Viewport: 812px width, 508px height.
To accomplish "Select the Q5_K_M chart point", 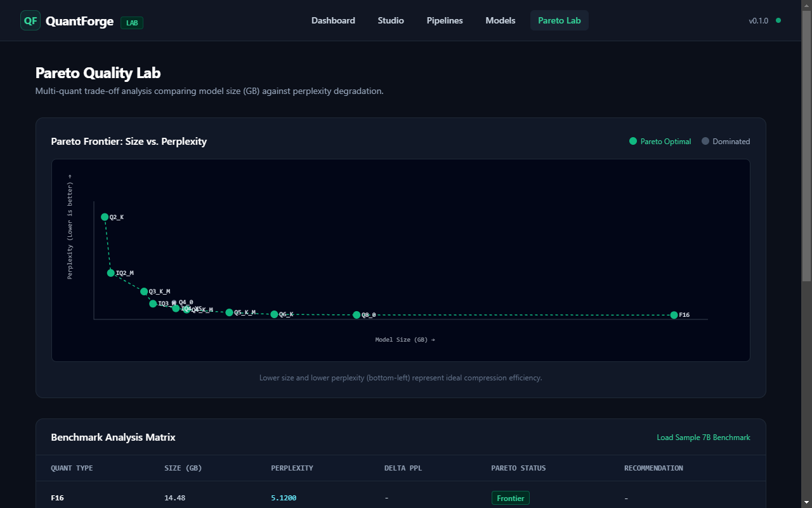I will pyautogui.click(x=229, y=312).
